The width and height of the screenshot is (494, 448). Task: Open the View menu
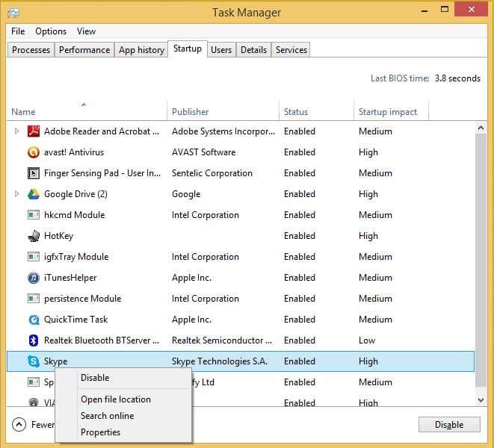(87, 31)
